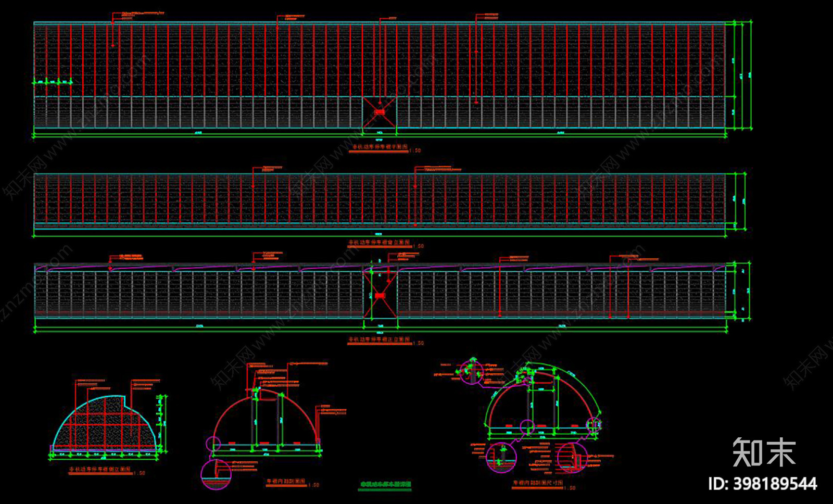Image resolution: width=833 pixels, height=504 pixels.
Task: Select the 车棚内剖面尺寸图 dimension section title
Action: coord(538,484)
